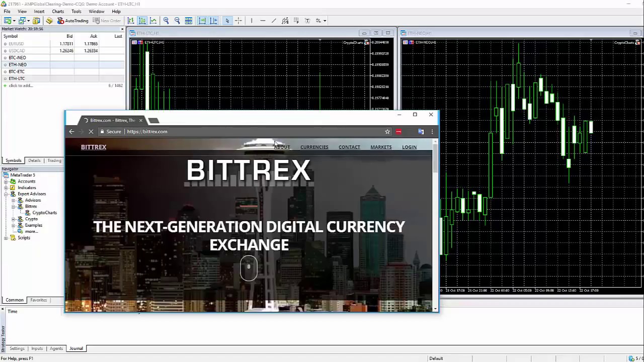Select ETH-NEO row in Market Watch
This screenshot has height=362, width=644.
point(62,64)
